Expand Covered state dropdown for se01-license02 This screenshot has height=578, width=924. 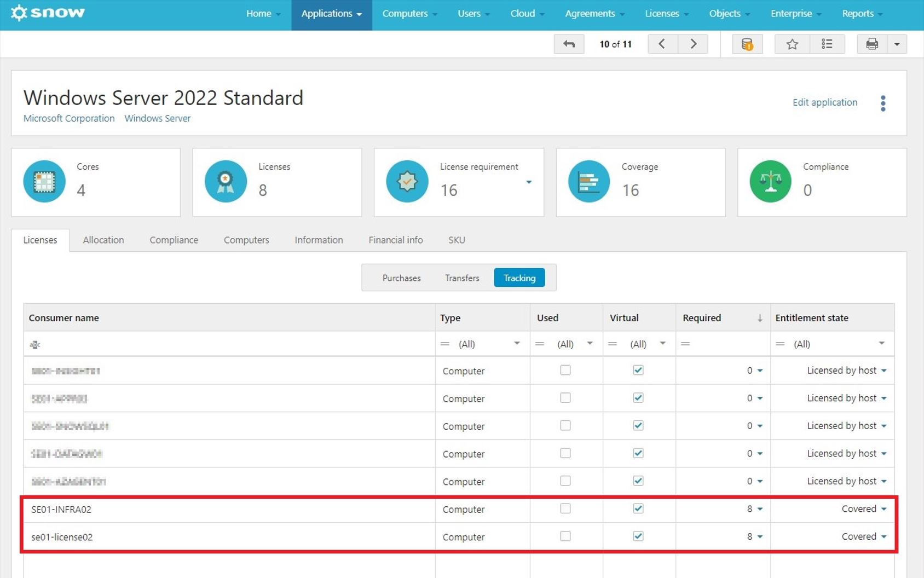(884, 537)
